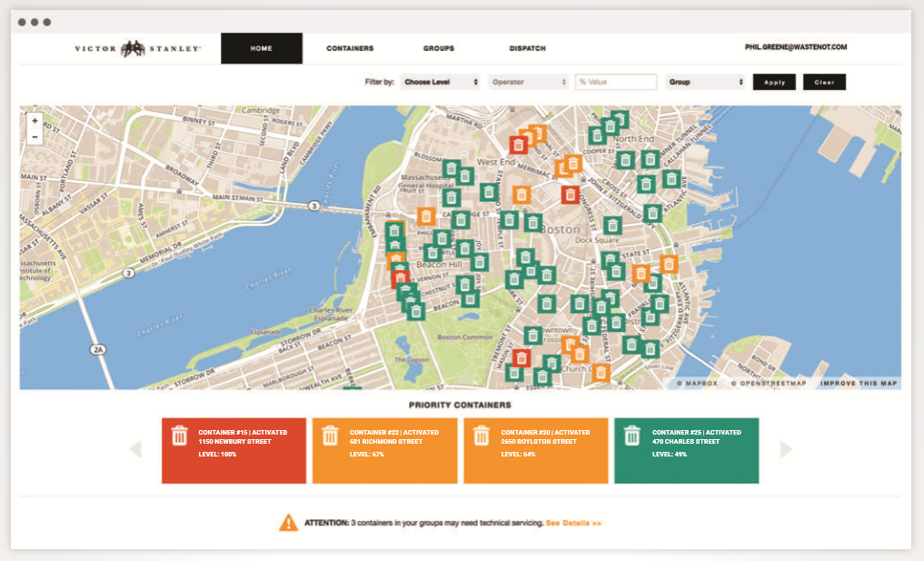Screen dimensions: 924x561
Task: Open account menu phil.greene@wastenot.com
Action: click(x=796, y=47)
